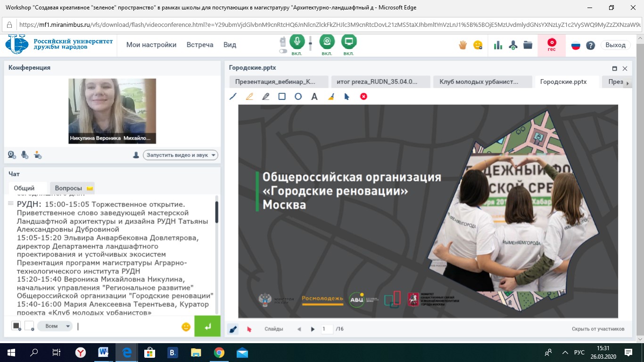Click the broom clear annotations tool
The height and width of the screenshot is (362, 644).
coord(331,96)
